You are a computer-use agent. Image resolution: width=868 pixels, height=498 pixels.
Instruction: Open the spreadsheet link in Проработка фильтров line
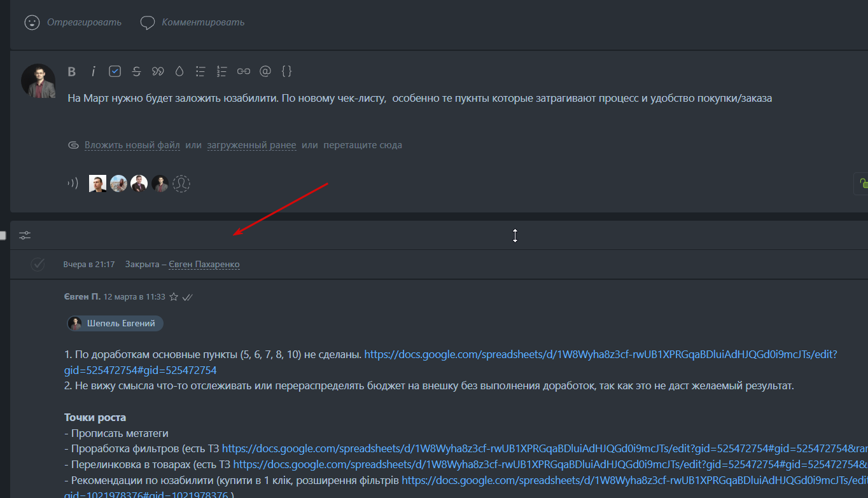click(x=545, y=448)
